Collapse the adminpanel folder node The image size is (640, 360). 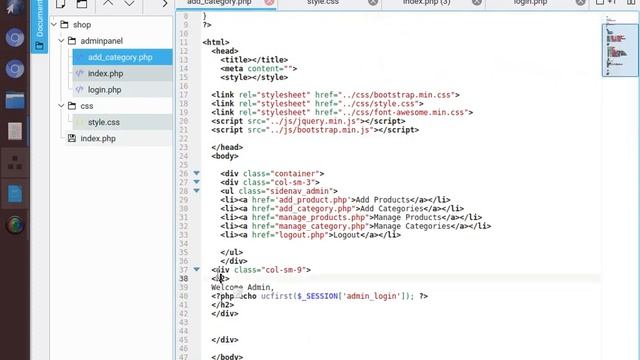click(x=61, y=41)
